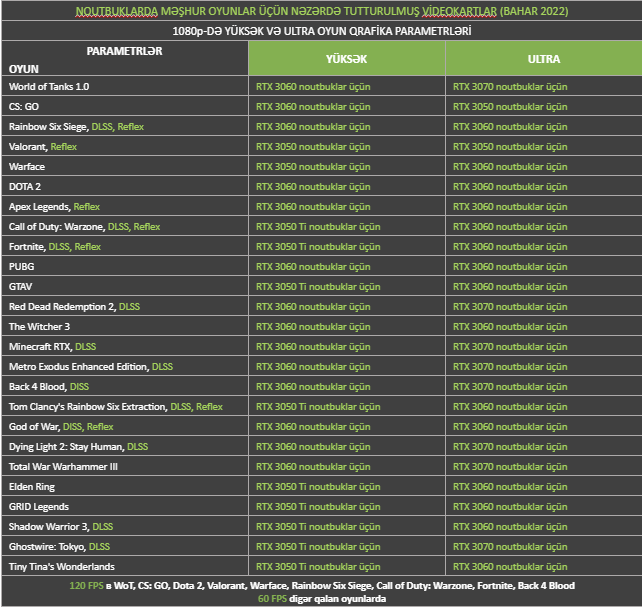Click the 'PUBG' game name
642x607 pixels.
pyautogui.click(x=22, y=267)
